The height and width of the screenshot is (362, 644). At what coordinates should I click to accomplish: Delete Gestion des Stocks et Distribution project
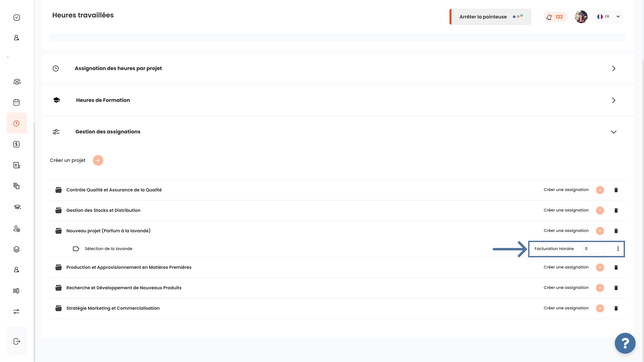[616, 210]
